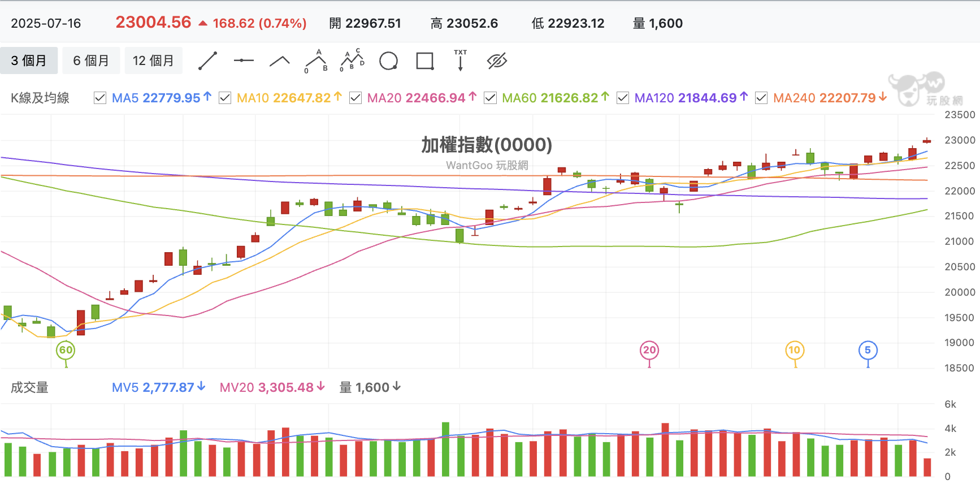980x484 pixels.
Task: Click the 6k volume axis label
Action: [951, 404]
